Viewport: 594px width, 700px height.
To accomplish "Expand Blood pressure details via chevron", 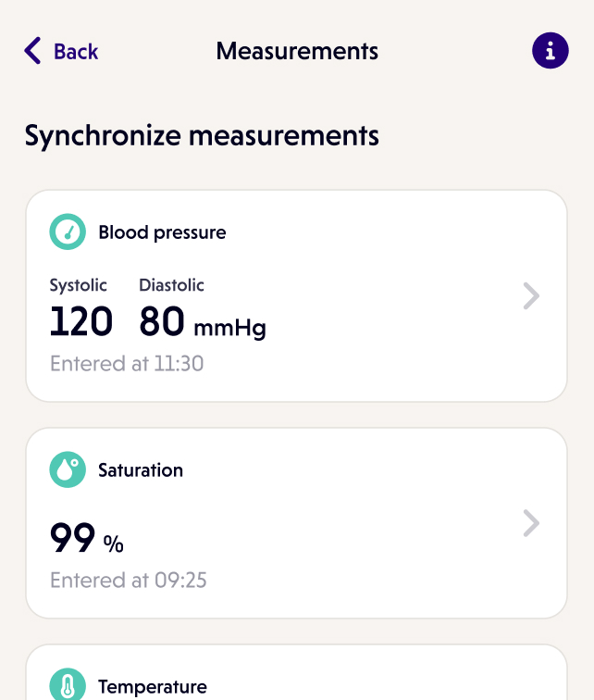I will [531, 296].
